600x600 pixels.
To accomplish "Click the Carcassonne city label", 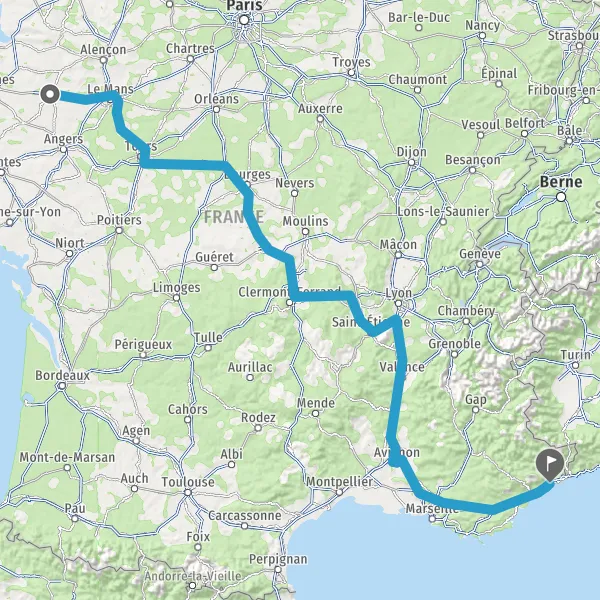I will [x=245, y=515].
